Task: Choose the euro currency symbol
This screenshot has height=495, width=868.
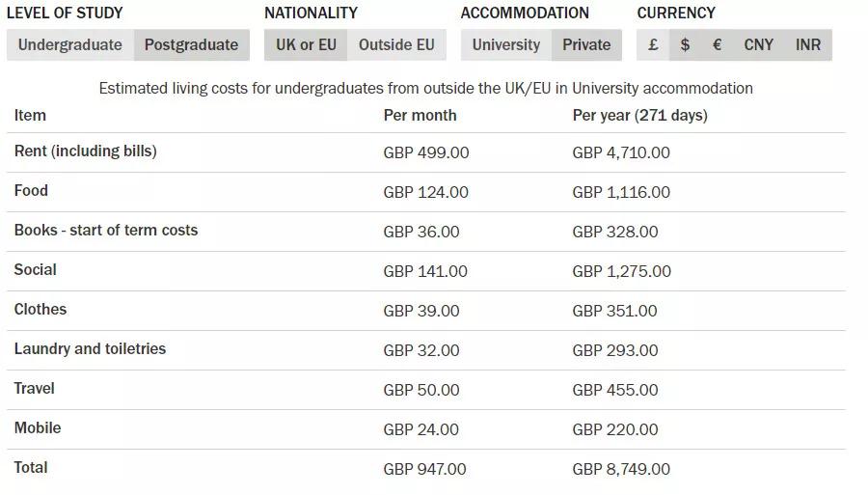Action: [x=717, y=44]
